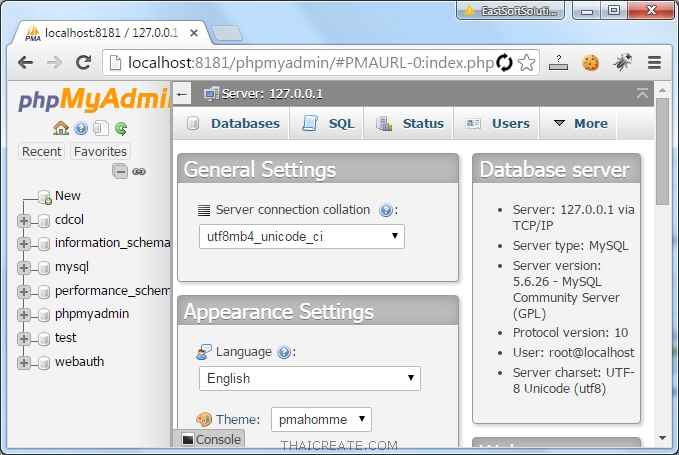Expand the mysql database tree

(x=24, y=268)
